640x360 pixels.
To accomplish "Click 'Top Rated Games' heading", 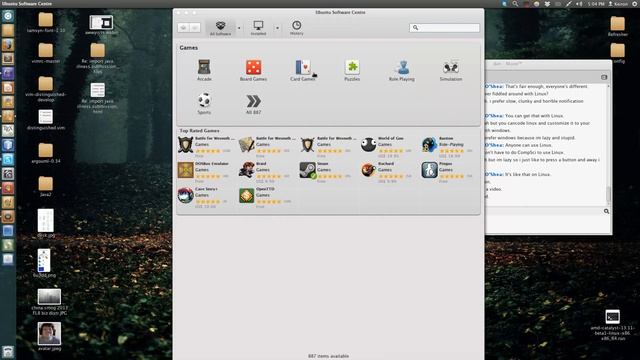I will coord(200,131).
